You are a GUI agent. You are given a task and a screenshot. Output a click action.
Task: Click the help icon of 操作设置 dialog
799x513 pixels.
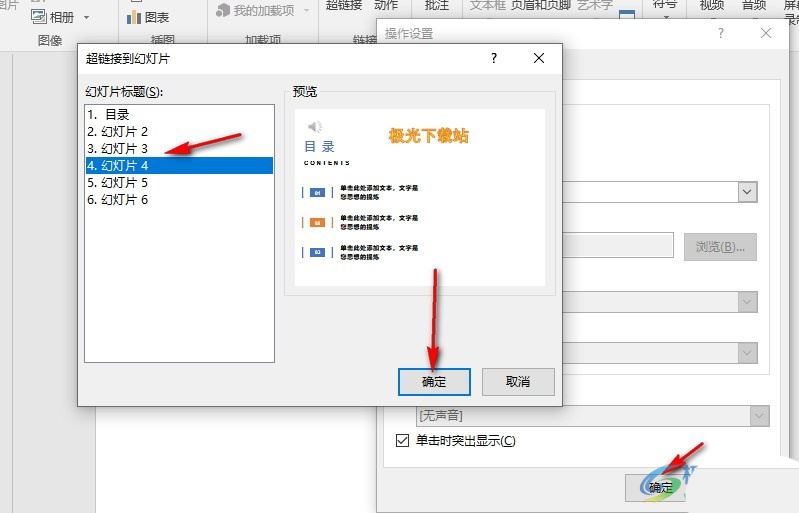tap(721, 33)
